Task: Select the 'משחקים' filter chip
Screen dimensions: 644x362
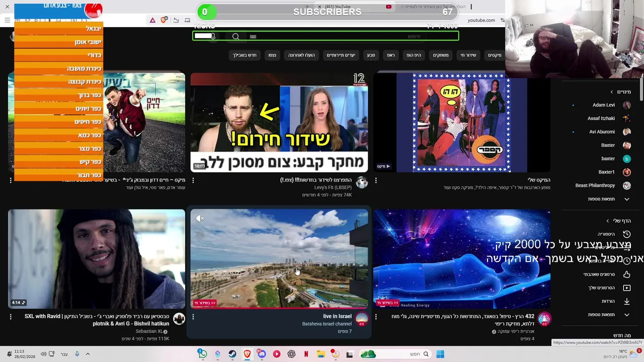Action: 441,55
